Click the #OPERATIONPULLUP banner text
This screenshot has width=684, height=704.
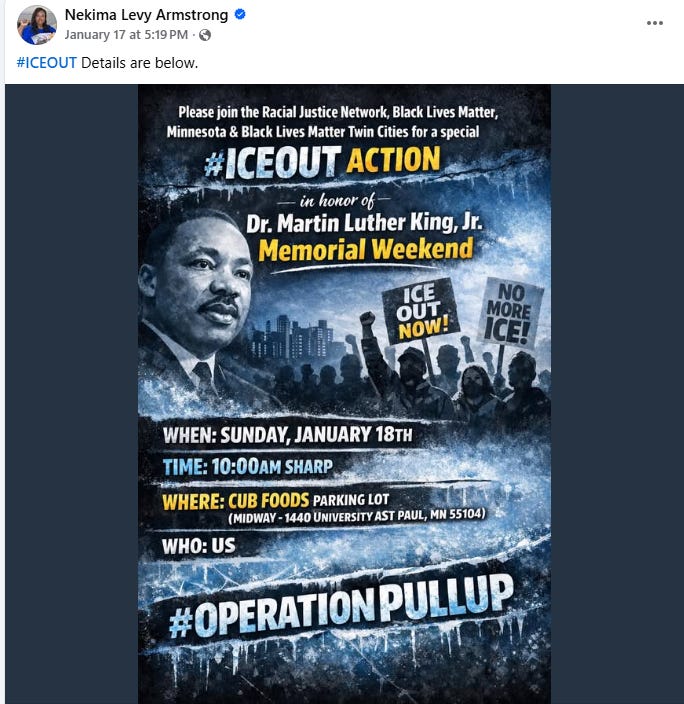point(341,606)
